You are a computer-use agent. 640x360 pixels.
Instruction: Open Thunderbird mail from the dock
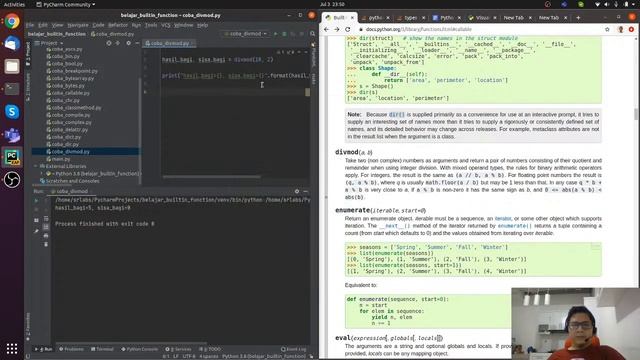[x=12, y=43]
